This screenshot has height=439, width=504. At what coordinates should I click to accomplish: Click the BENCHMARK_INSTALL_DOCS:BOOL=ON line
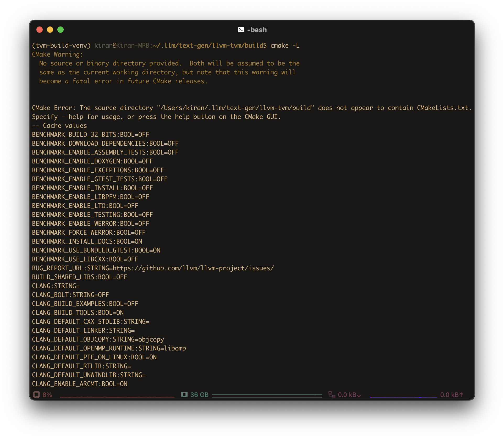(x=87, y=242)
